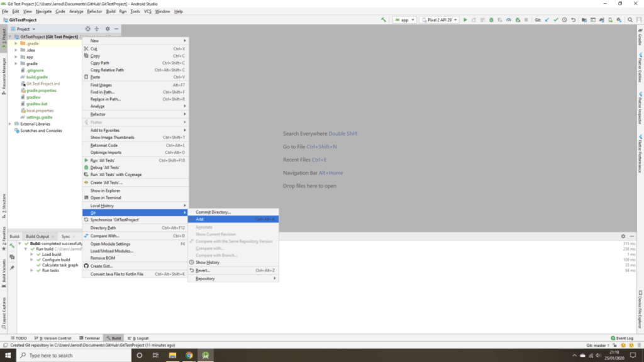The height and width of the screenshot is (362, 644).
Task: Click the Git commit checkmark icon
Action: point(555,20)
